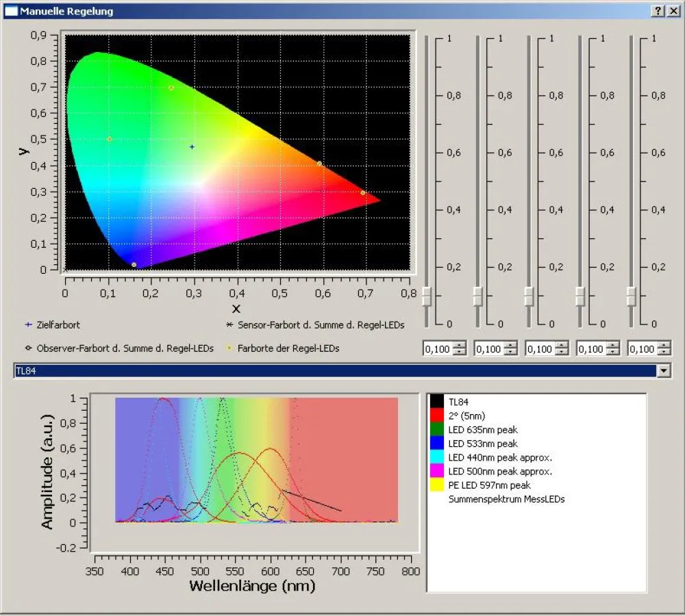Increase the first 0,100 spin box value
Screen dimensions: 685x616
coord(460,345)
